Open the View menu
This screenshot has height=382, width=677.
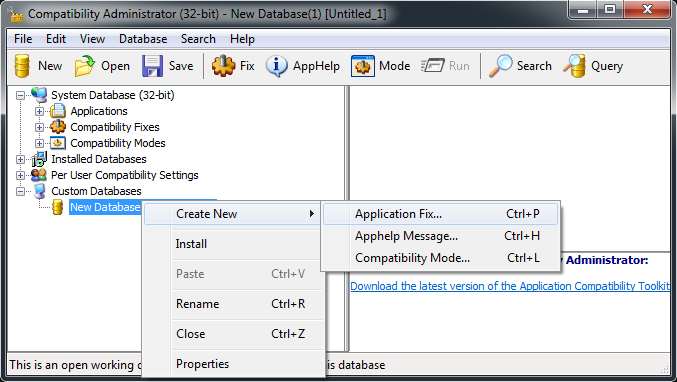92,39
